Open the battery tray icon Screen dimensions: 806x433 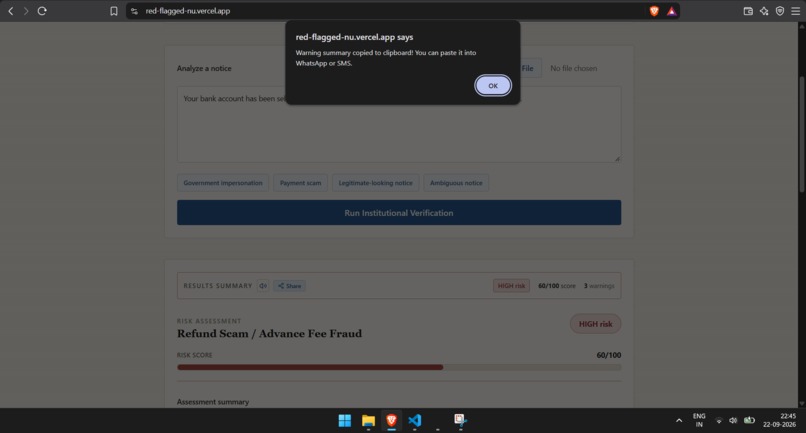(x=749, y=421)
